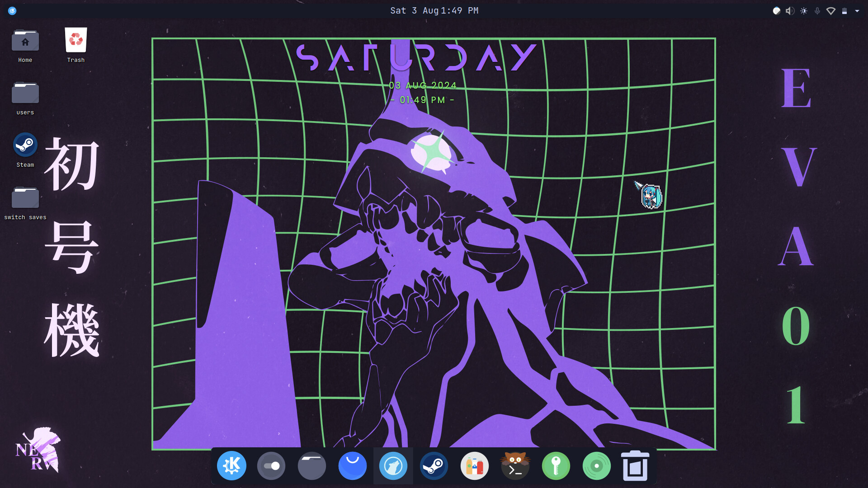The width and height of the screenshot is (868, 488).
Task: Open the kitty terminal in the dock
Action: [515, 465]
